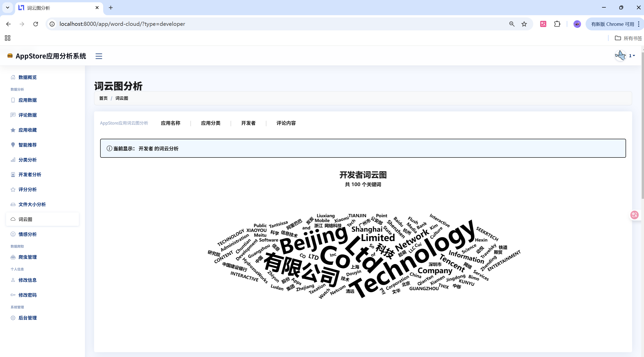
Task: Expand the user dropdown labeled 1
Action: point(632,56)
